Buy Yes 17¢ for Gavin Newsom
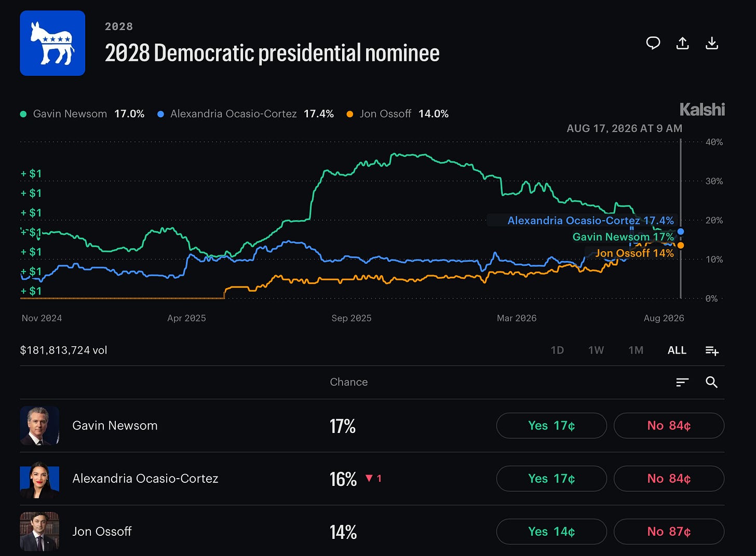756x556 pixels. (551, 426)
